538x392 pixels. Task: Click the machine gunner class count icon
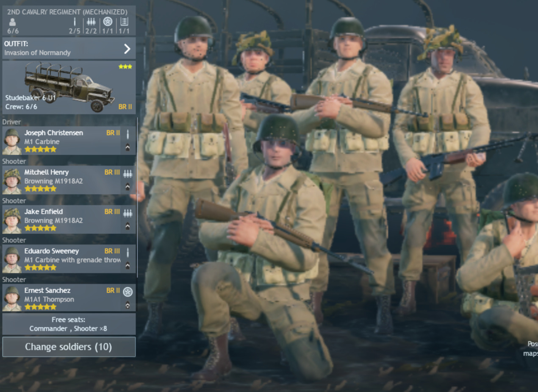(91, 22)
